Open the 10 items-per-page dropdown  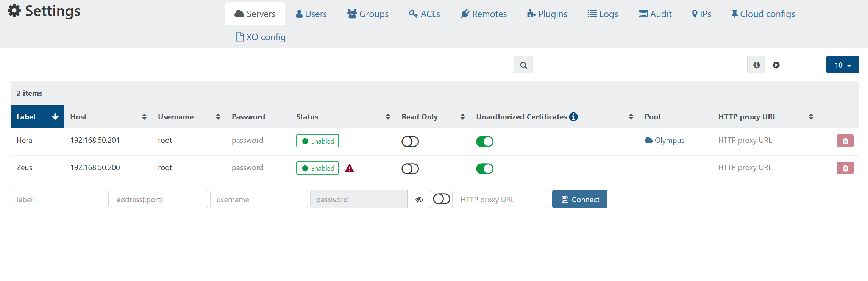pos(842,65)
